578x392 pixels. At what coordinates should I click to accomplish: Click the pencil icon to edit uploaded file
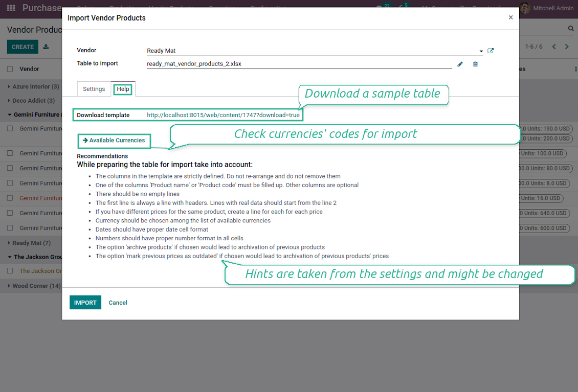pyautogui.click(x=460, y=64)
